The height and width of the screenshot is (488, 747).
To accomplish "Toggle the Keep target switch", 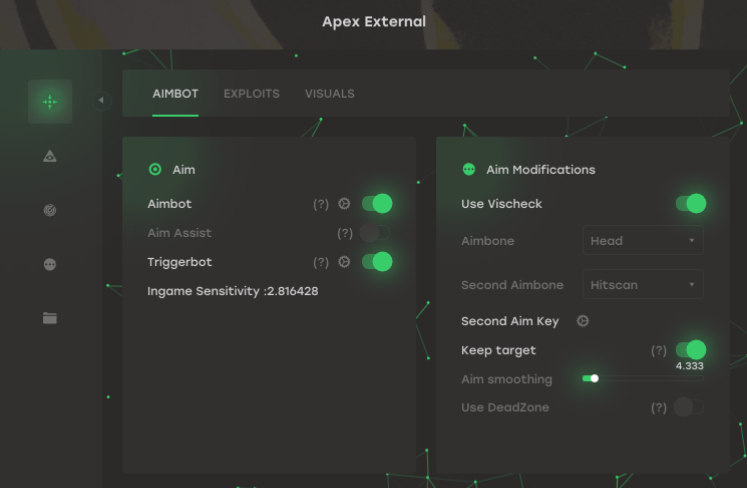I will click(x=691, y=350).
